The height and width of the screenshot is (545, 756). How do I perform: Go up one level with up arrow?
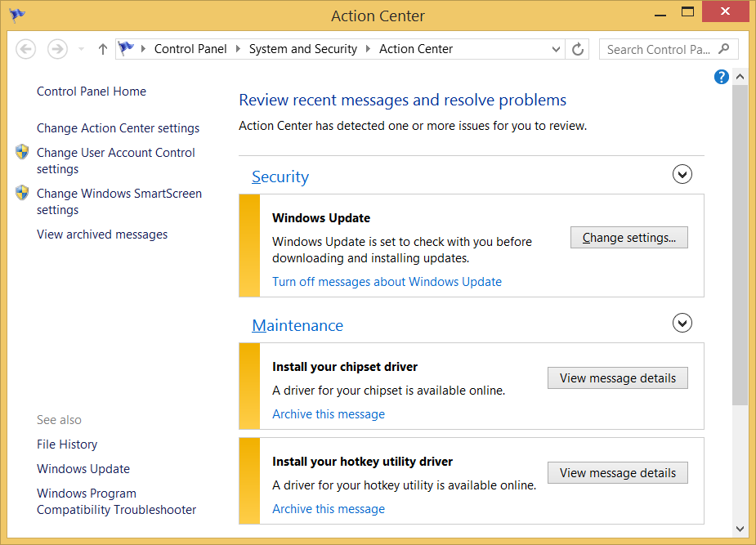click(x=102, y=49)
